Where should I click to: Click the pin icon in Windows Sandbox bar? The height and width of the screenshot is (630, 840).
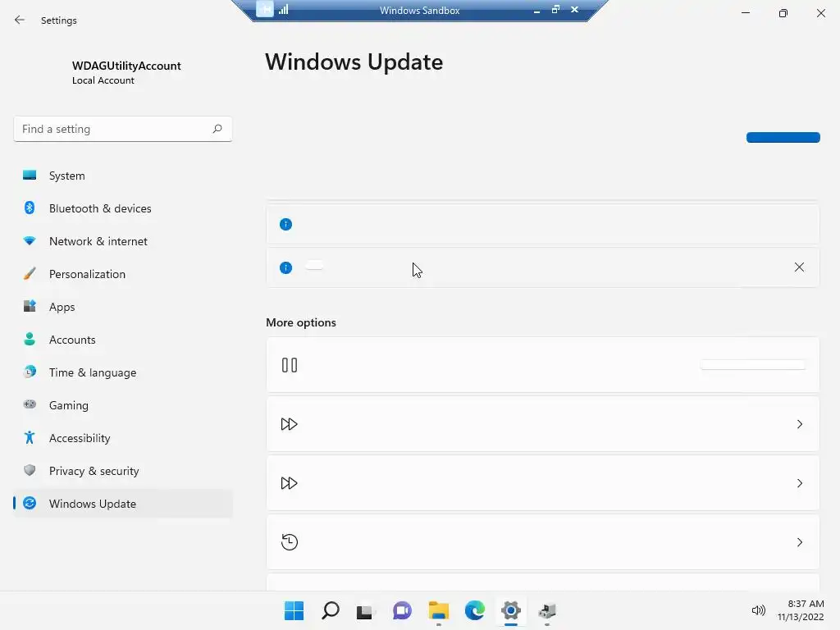click(x=265, y=9)
